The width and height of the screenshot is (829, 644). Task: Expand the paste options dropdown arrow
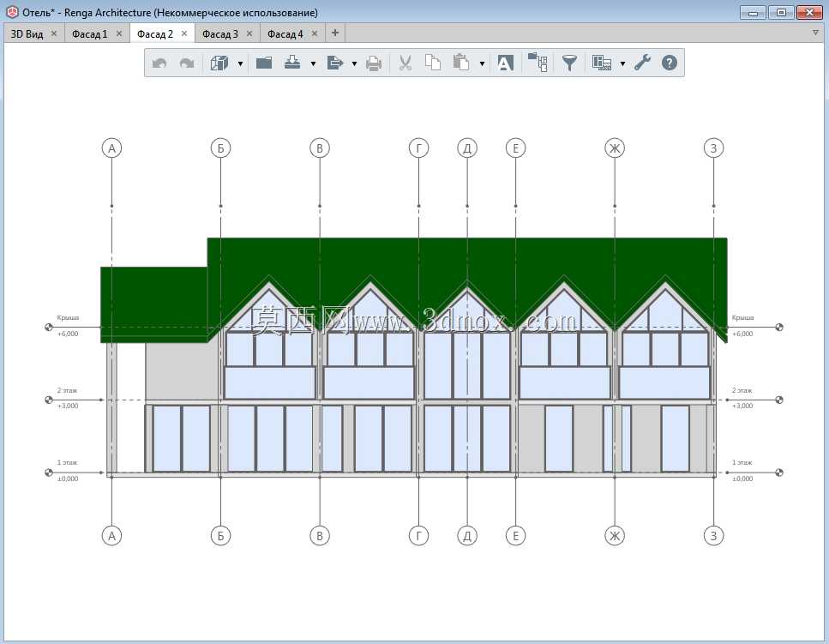tap(482, 64)
